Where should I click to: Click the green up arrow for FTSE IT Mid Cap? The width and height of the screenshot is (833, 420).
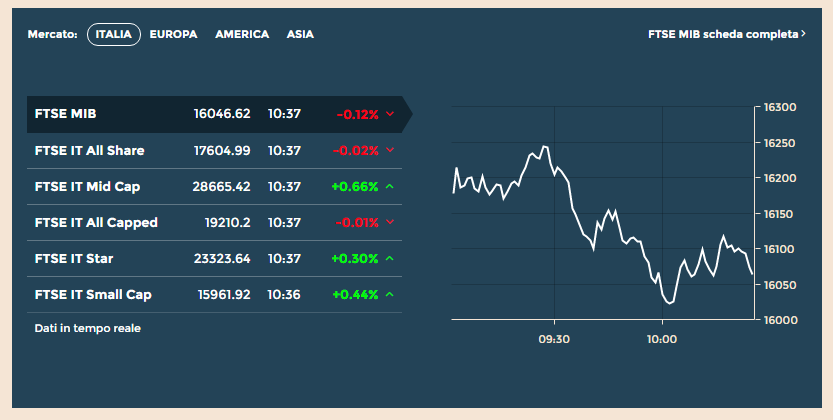pyautogui.click(x=390, y=187)
